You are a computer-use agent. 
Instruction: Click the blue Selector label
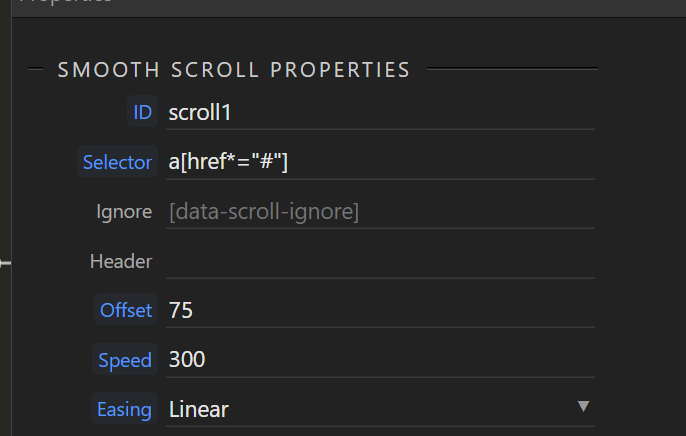(117, 162)
